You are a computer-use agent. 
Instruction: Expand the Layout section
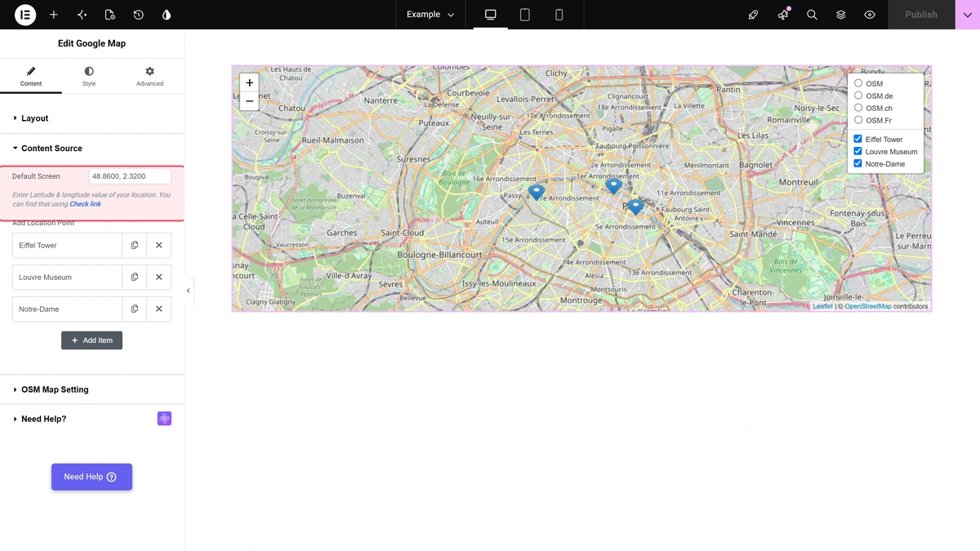[91, 118]
